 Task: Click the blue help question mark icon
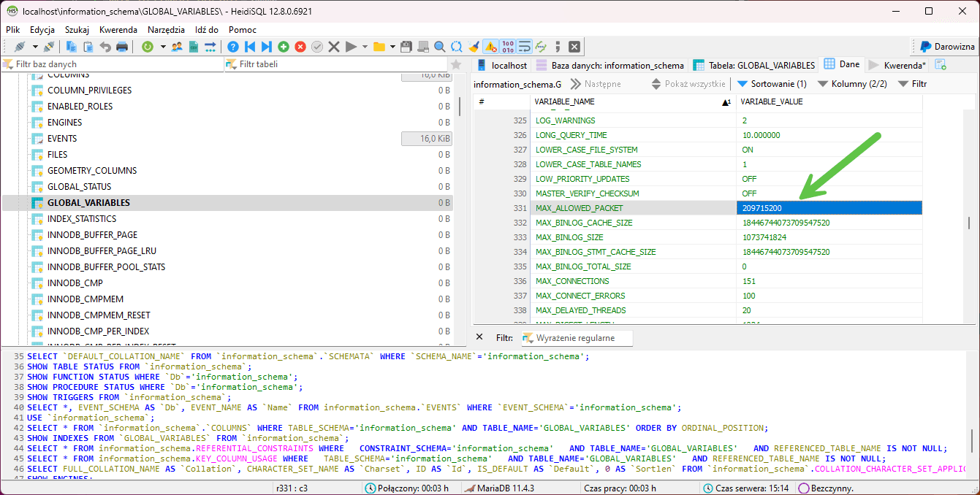coord(233,47)
